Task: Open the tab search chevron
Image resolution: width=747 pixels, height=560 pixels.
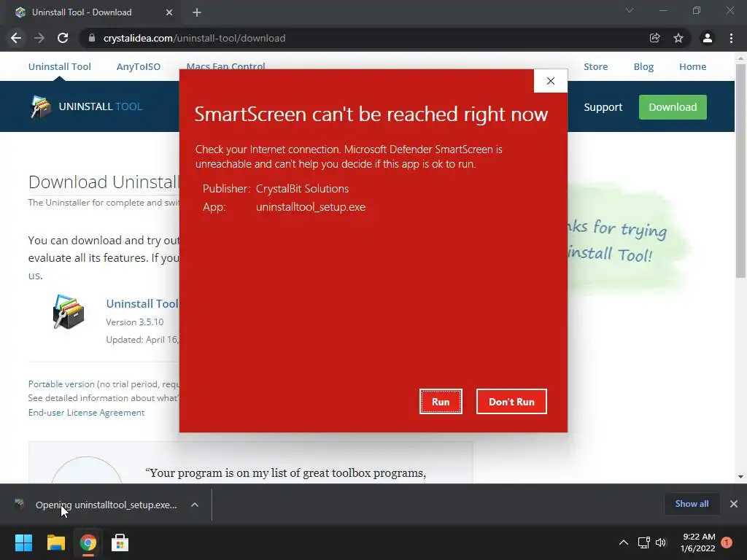Action: (630, 10)
